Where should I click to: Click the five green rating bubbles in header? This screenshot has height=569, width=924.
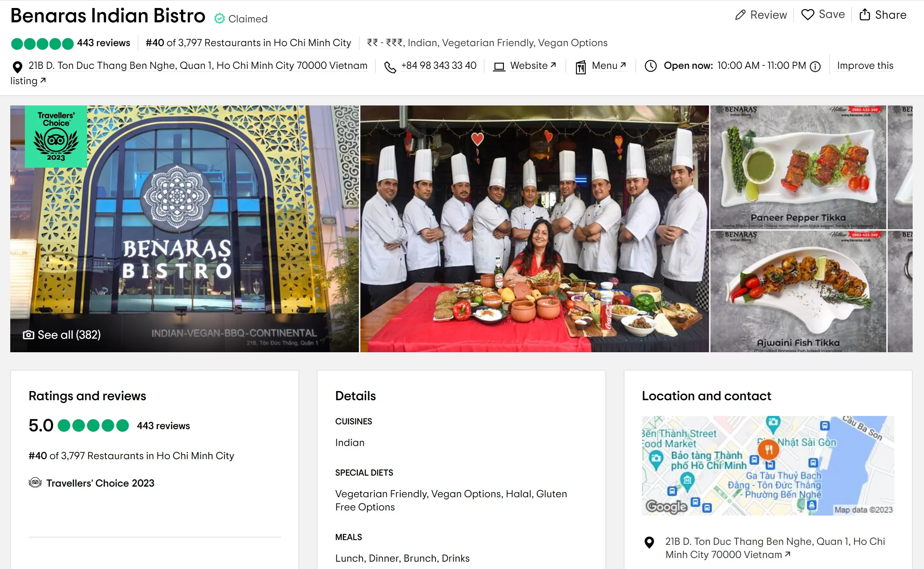pyautogui.click(x=42, y=44)
